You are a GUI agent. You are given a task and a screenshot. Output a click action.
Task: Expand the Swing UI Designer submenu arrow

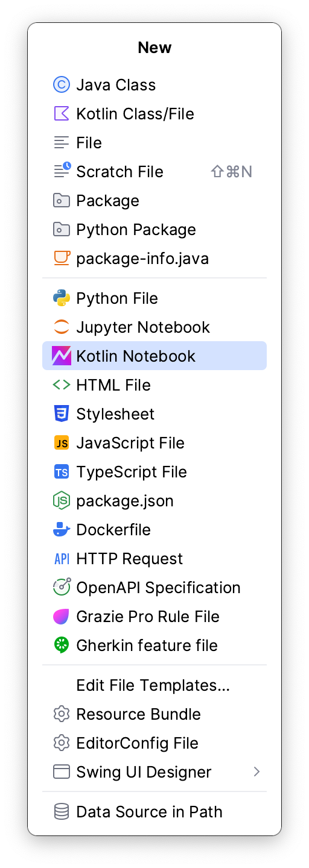(x=257, y=772)
